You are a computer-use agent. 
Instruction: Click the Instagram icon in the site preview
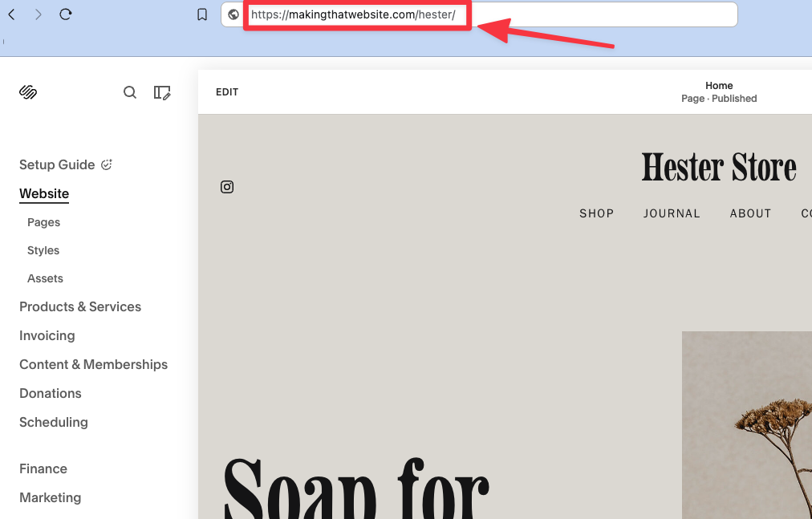[x=226, y=187]
